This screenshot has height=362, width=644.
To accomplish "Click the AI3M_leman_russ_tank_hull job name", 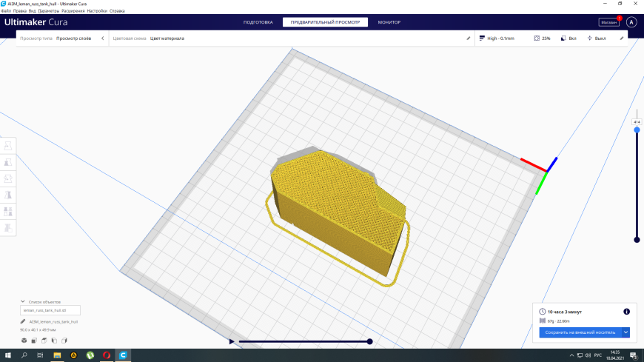I will [x=53, y=322].
